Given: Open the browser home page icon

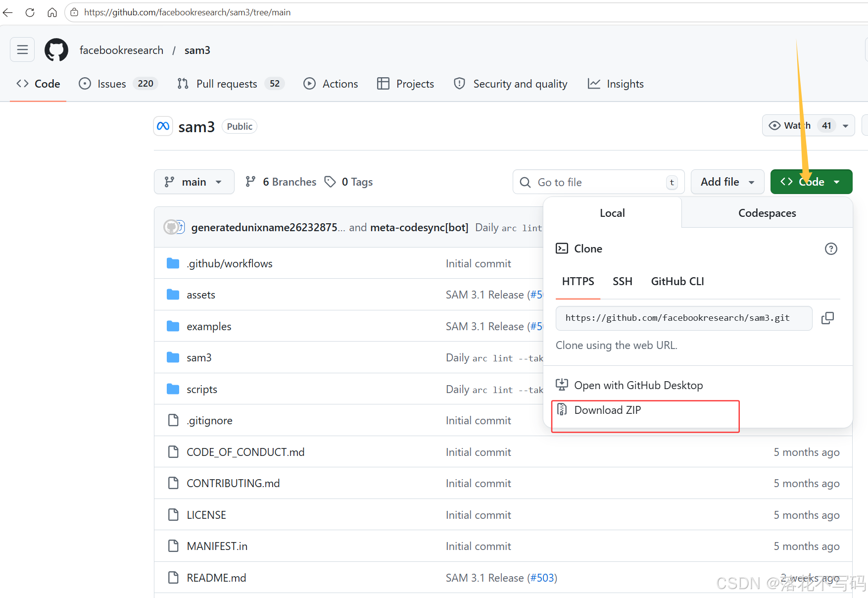Looking at the screenshot, I should point(52,12).
